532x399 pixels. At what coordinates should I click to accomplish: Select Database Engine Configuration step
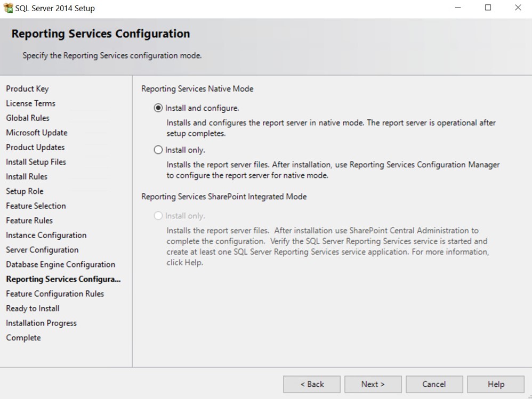coord(60,264)
